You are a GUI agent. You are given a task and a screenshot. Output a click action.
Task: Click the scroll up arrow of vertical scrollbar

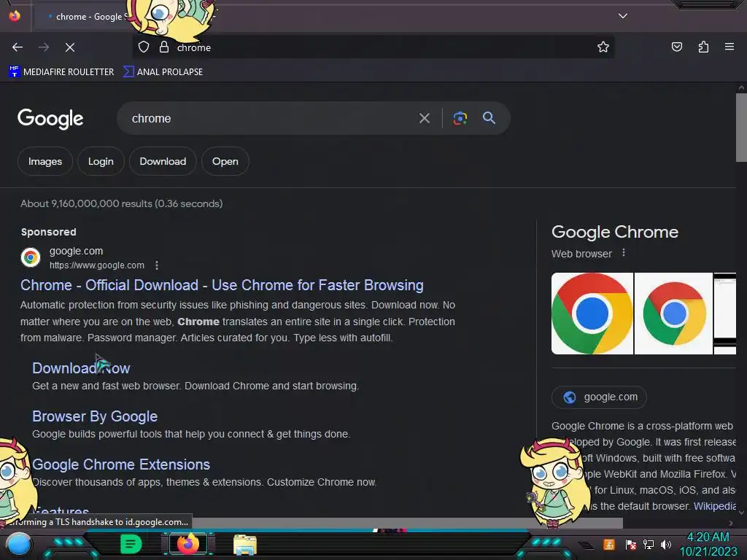pos(741,87)
